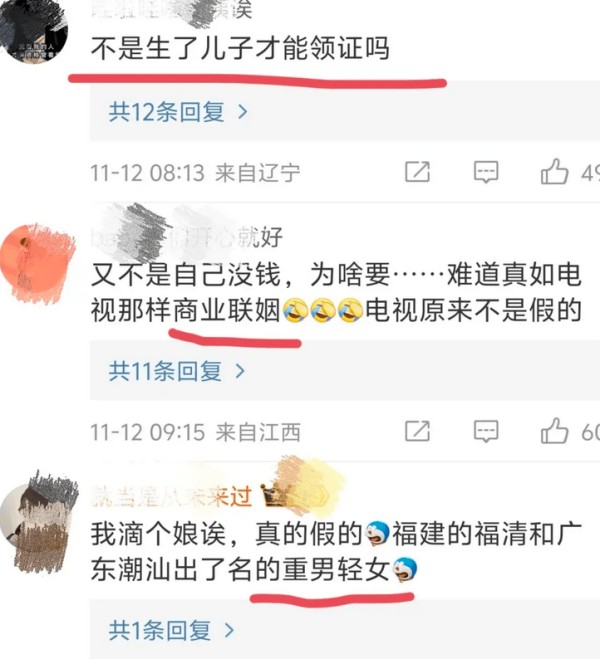Open the username ending in 来过
This screenshot has height=659, width=600.
pos(171,497)
